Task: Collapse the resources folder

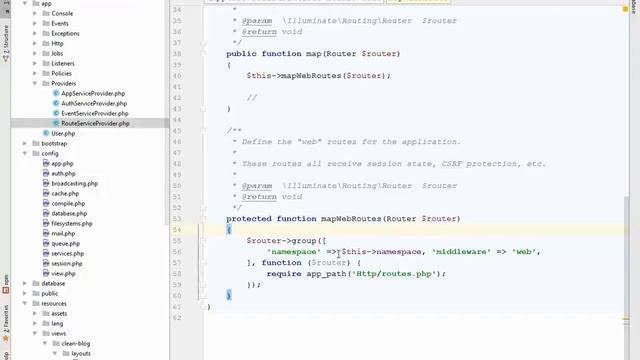Action: point(25,303)
